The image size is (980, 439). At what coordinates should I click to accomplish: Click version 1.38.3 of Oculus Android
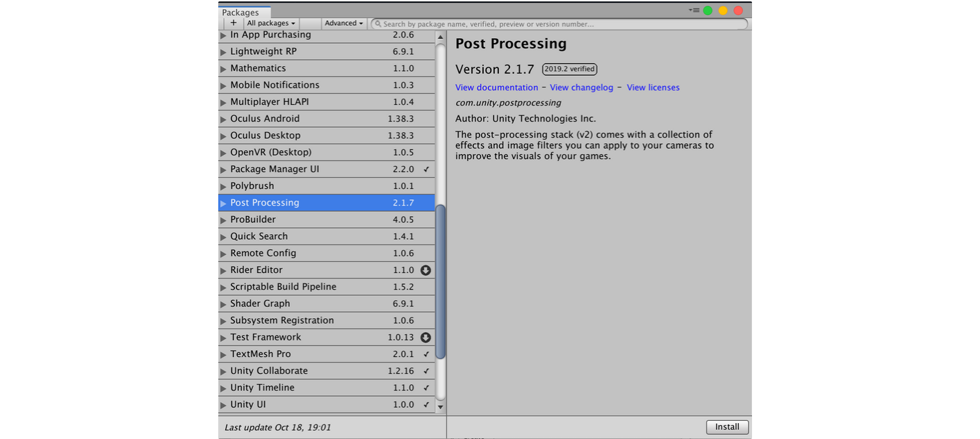coord(401,119)
